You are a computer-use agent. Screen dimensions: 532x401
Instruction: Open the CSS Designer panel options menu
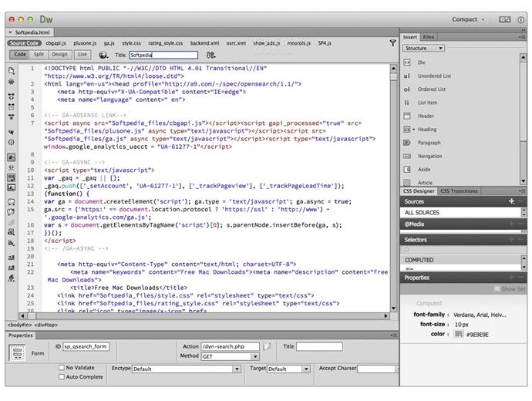[521, 191]
